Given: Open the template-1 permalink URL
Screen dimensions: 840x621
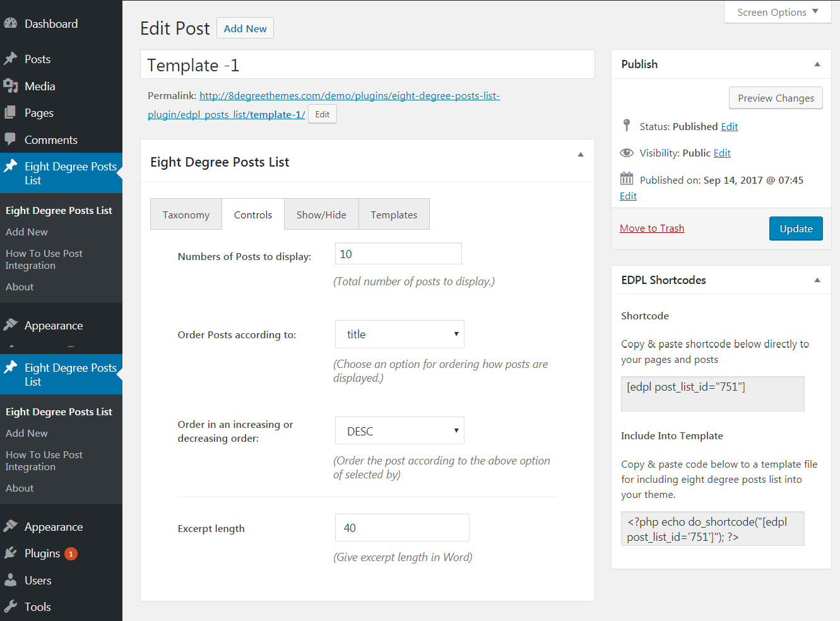Looking at the screenshot, I should point(324,105).
